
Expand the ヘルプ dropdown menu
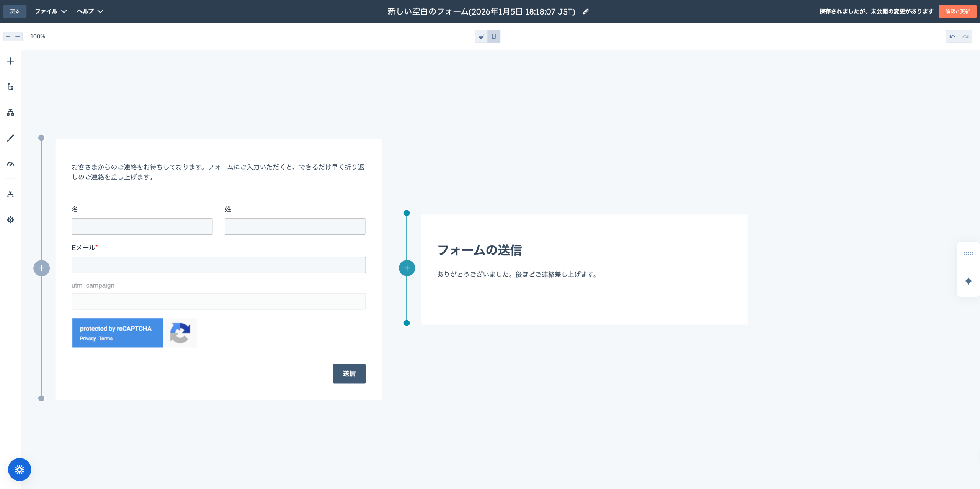point(90,11)
